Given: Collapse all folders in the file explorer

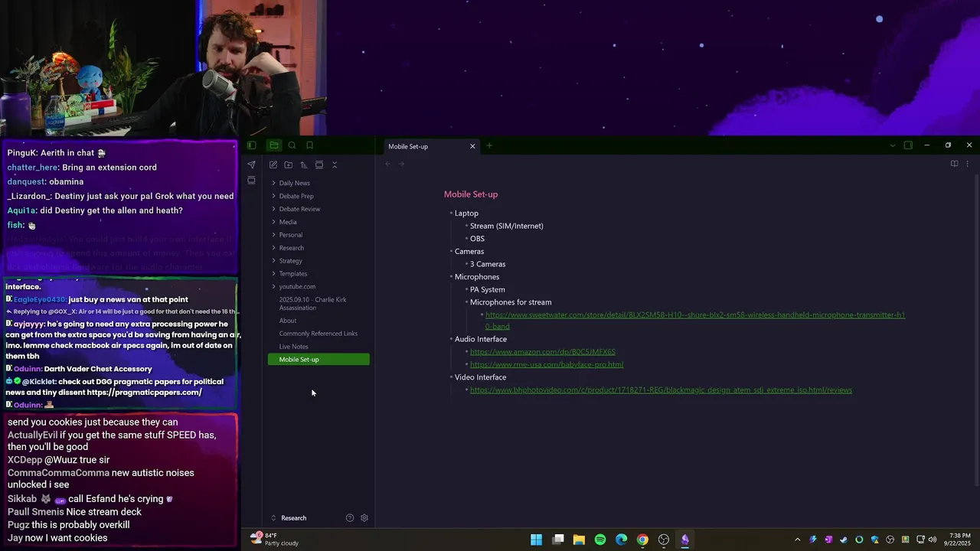Looking at the screenshot, I should (x=335, y=165).
